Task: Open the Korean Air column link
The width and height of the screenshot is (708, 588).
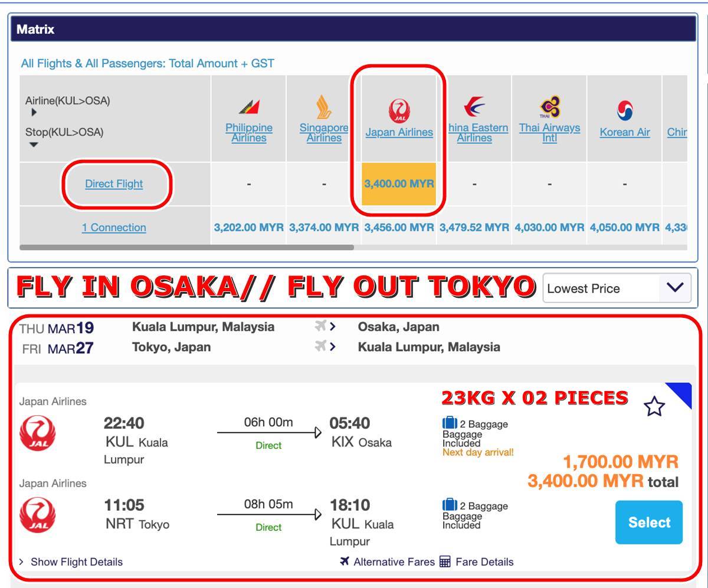Action: (625, 133)
